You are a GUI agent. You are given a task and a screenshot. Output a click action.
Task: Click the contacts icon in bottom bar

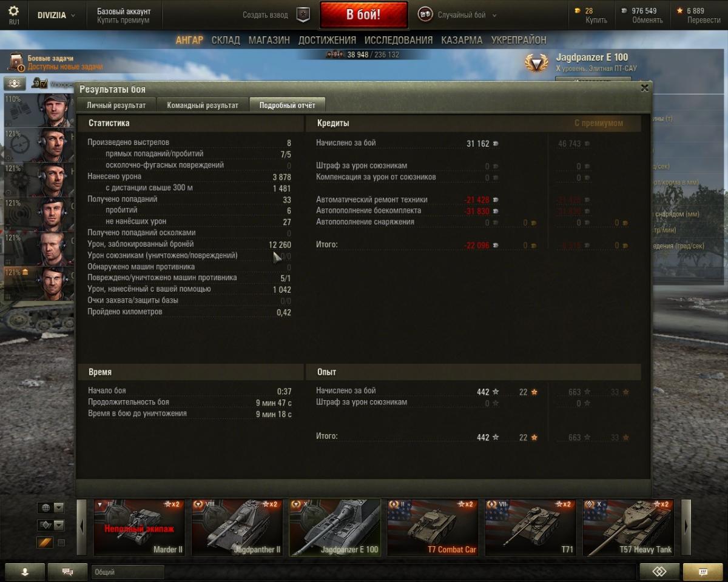pyautogui.click(x=25, y=572)
